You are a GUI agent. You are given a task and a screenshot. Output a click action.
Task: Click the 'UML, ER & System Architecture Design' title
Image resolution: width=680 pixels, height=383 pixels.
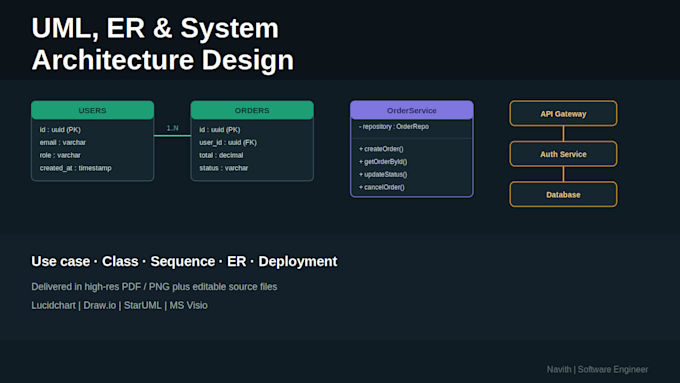163,44
